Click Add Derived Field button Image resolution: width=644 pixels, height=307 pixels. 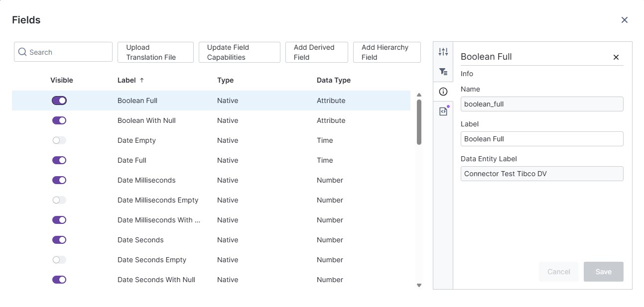click(x=317, y=52)
